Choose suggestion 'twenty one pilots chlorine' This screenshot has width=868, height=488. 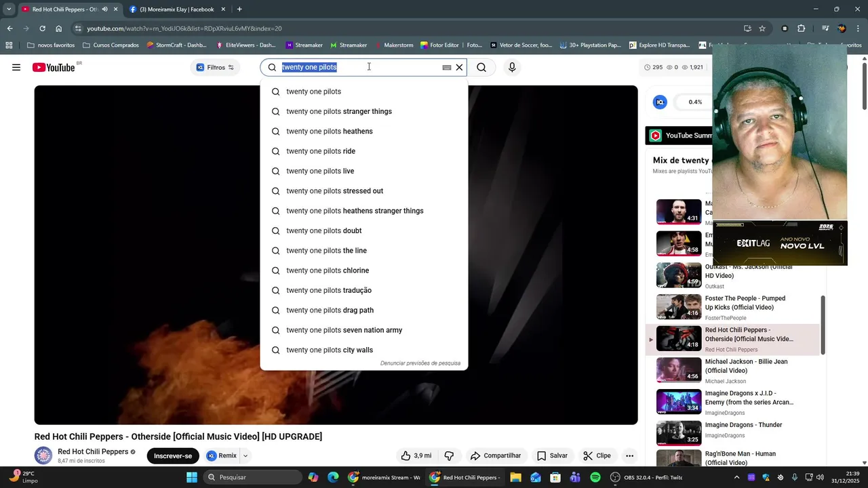point(364,270)
